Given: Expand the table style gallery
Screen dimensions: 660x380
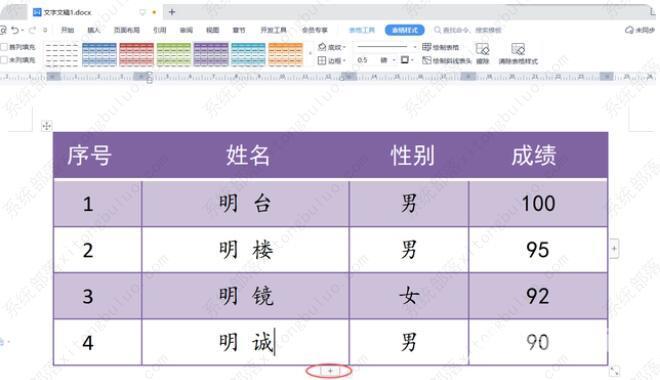Looking at the screenshot, I should click(x=310, y=54).
